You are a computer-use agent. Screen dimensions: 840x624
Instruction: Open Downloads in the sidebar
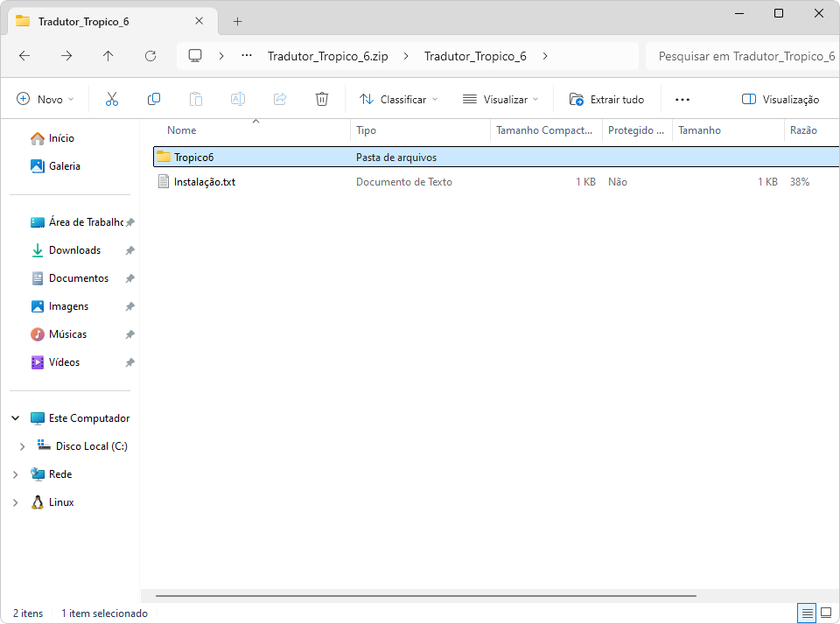66,250
